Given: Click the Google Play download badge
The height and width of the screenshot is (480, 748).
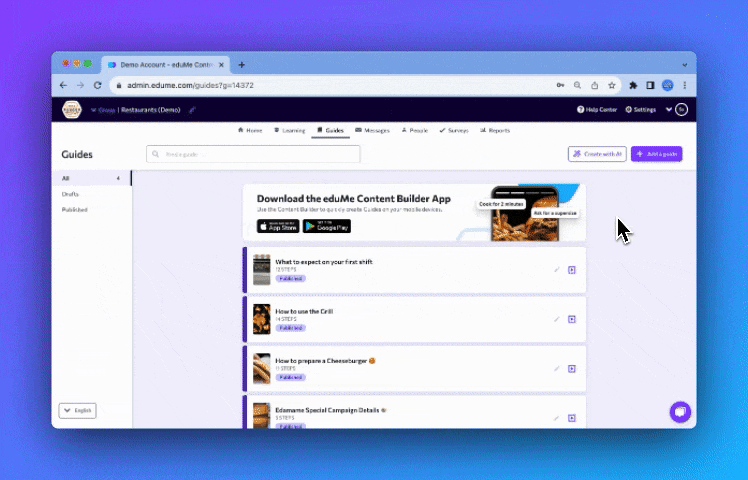Looking at the screenshot, I should 327,226.
